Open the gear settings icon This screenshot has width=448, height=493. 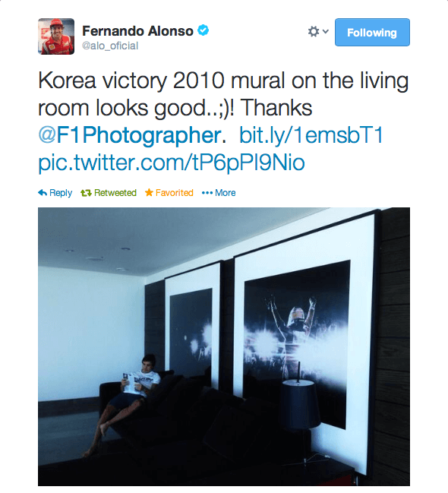click(x=314, y=31)
